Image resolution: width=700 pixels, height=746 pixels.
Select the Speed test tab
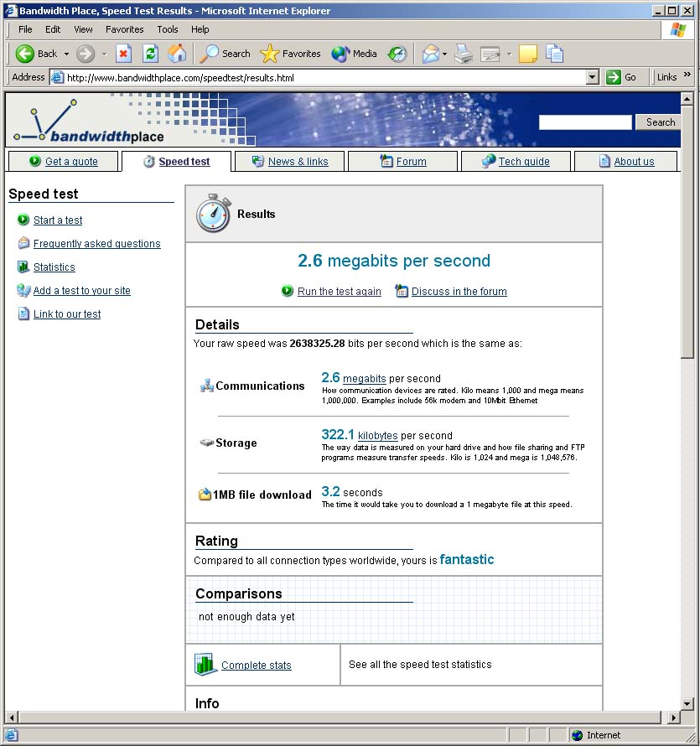coord(177,161)
